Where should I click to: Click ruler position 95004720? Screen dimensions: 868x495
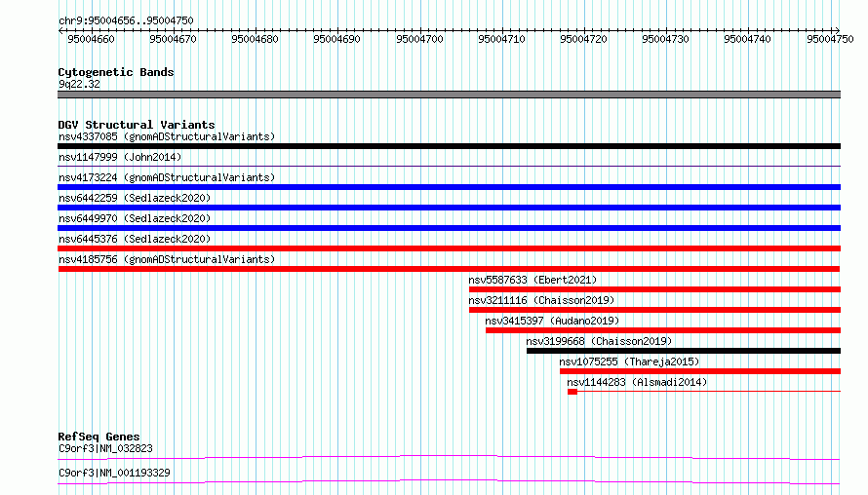coord(583,39)
